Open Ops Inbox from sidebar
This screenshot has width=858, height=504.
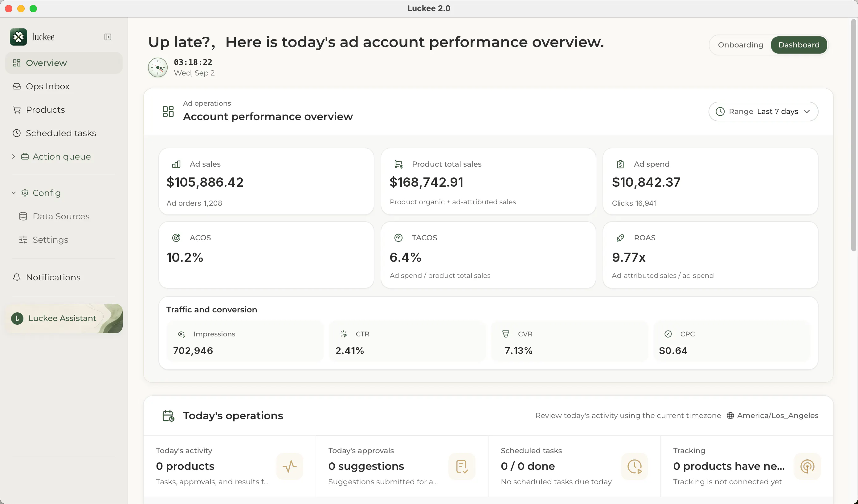coord(64,86)
